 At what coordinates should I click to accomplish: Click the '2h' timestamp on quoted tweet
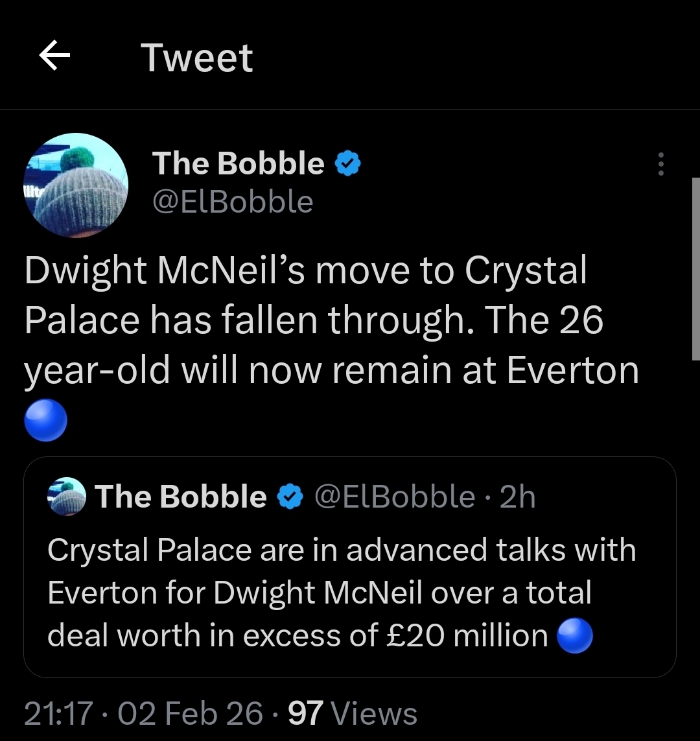[x=518, y=497]
